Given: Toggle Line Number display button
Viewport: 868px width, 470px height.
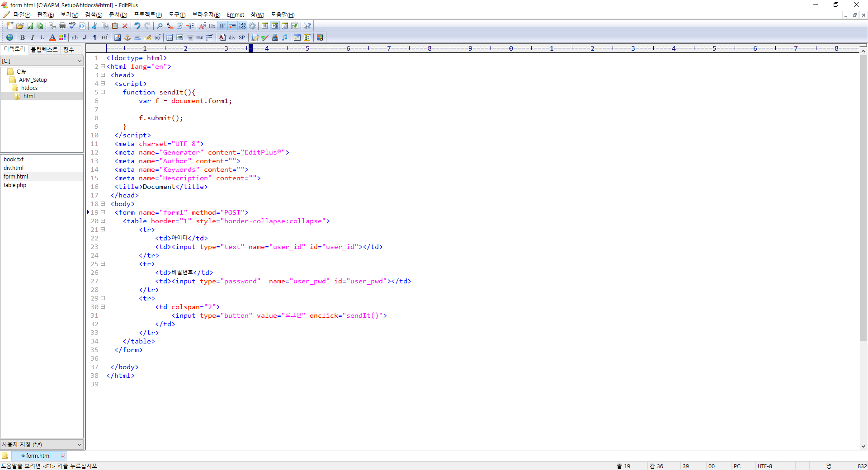Looking at the screenshot, I should 242,26.
